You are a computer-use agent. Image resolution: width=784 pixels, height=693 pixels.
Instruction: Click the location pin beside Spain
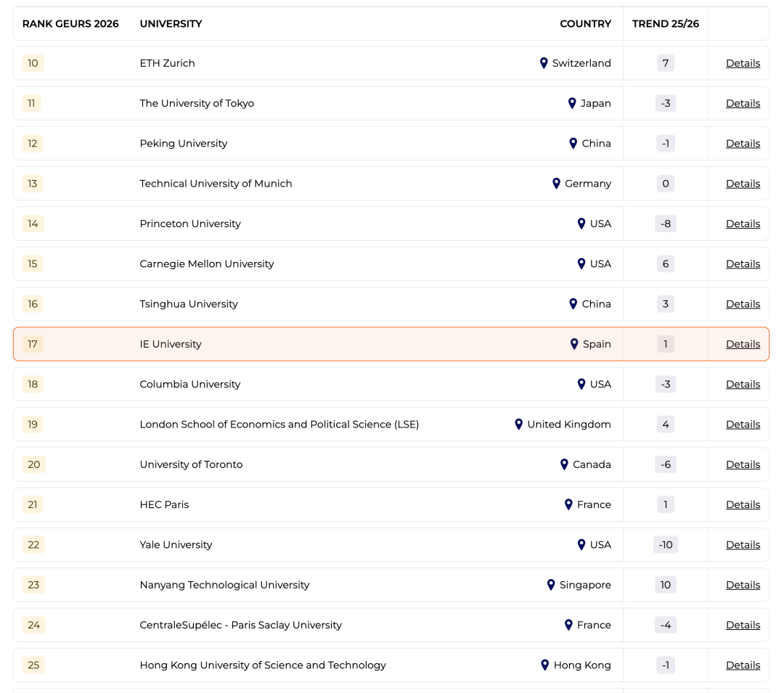pos(574,344)
